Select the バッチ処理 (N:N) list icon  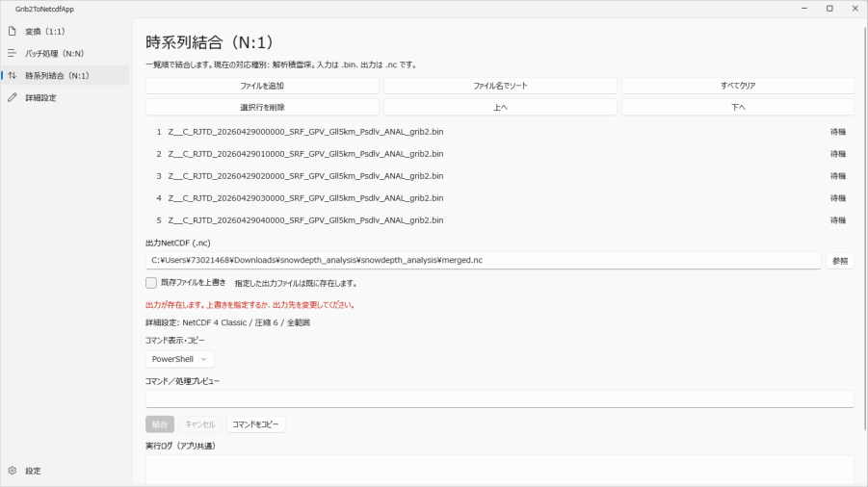click(13, 54)
